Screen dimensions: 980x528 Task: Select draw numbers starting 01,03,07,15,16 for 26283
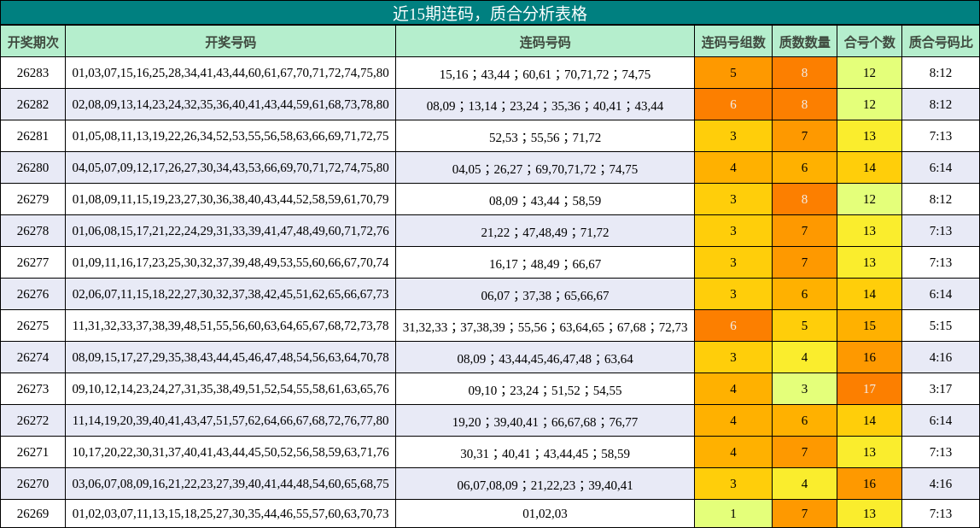pyautogui.click(x=230, y=73)
